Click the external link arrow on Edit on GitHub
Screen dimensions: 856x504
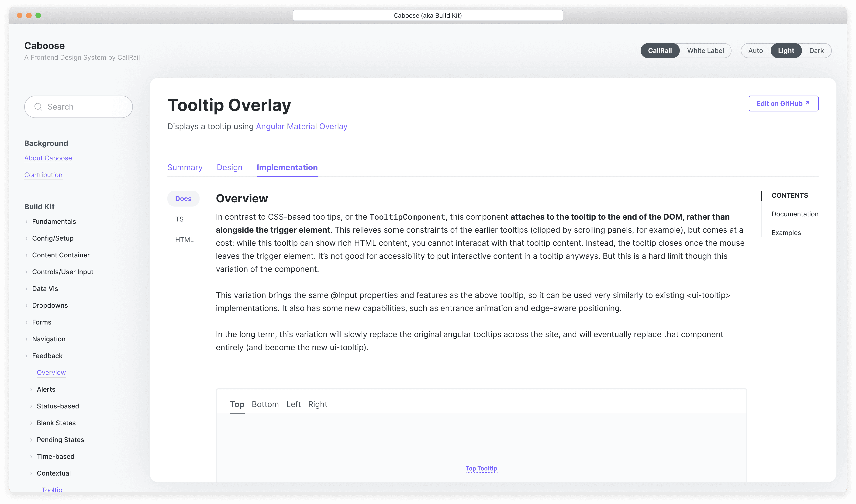pos(808,103)
